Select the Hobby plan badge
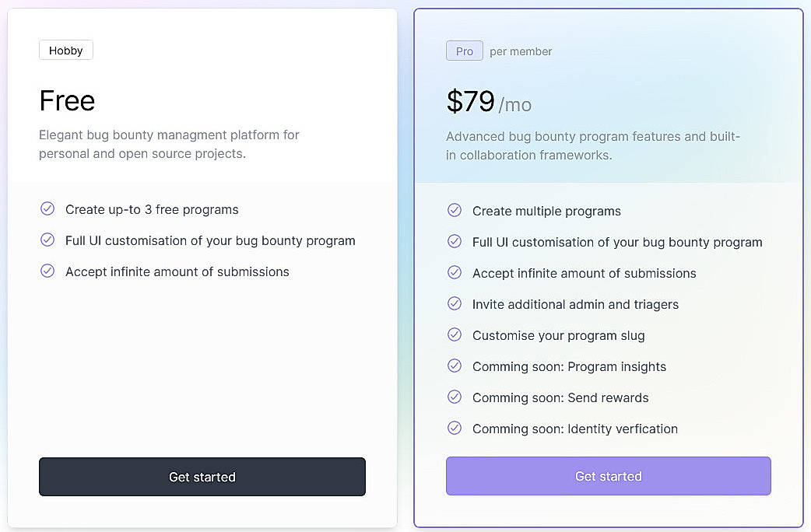Screen dimensions: 811x532 click(65, 50)
